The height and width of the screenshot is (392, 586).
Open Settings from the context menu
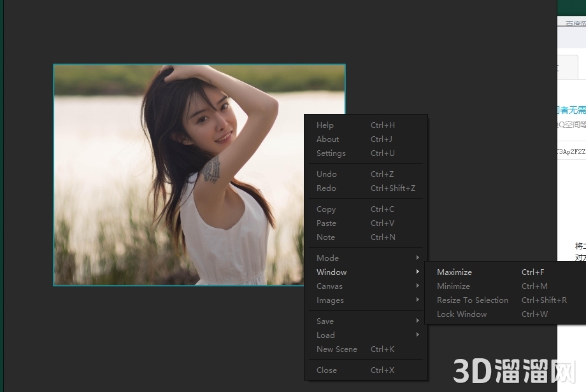click(331, 153)
